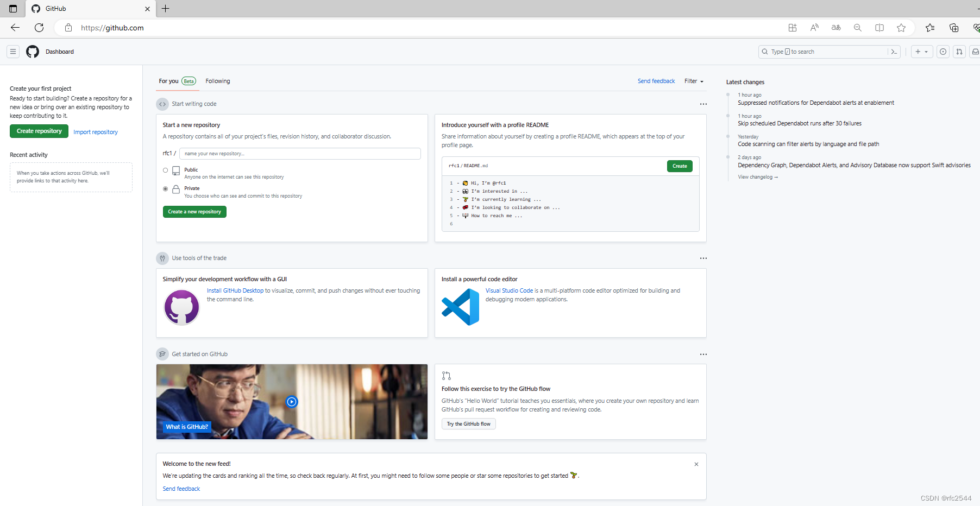
Task: Open the hamburger navigation menu
Action: click(x=13, y=52)
